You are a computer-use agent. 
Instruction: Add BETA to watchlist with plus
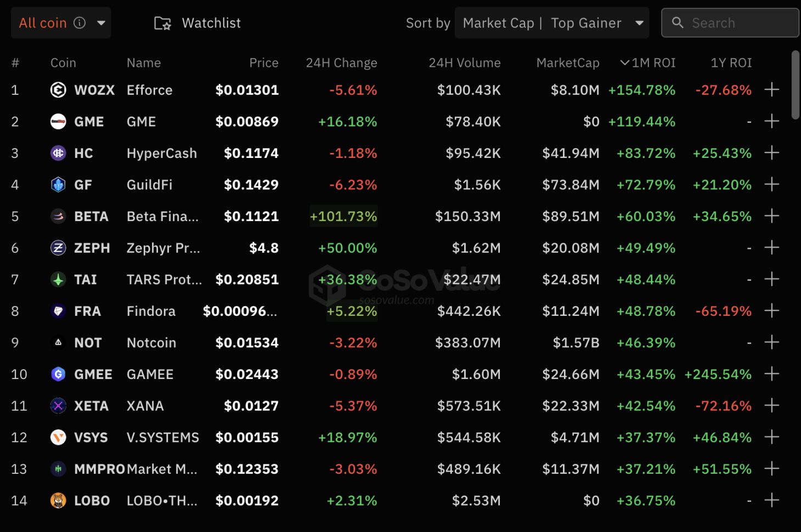pos(771,216)
